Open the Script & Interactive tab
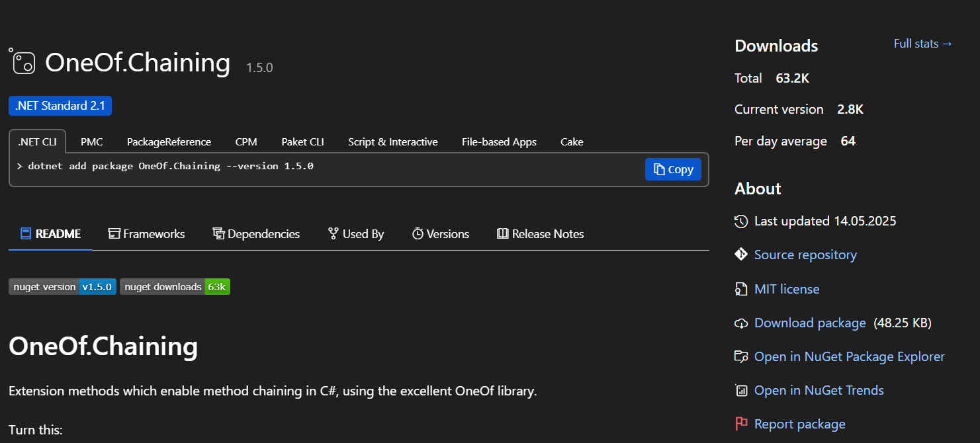The width and height of the screenshot is (980, 443). 393,141
